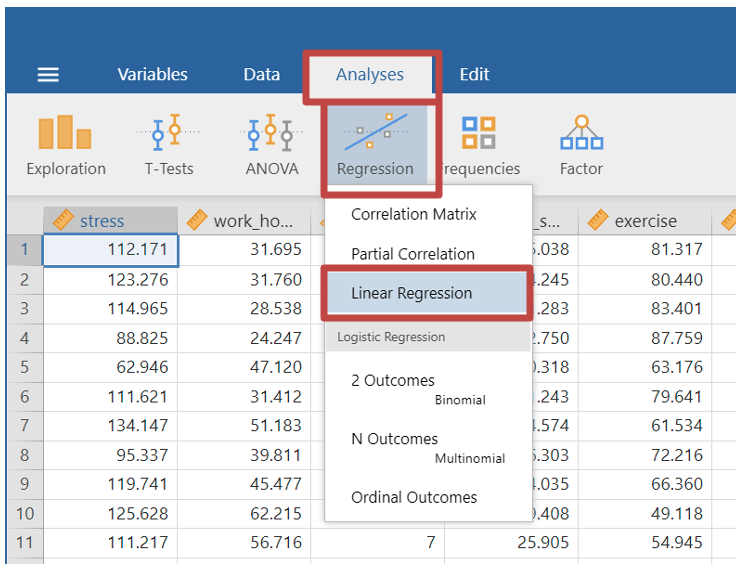Open the ANOVA analysis menu
This screenshot has height=569, width=741.
pyautogui.click(x=272, y=145)
